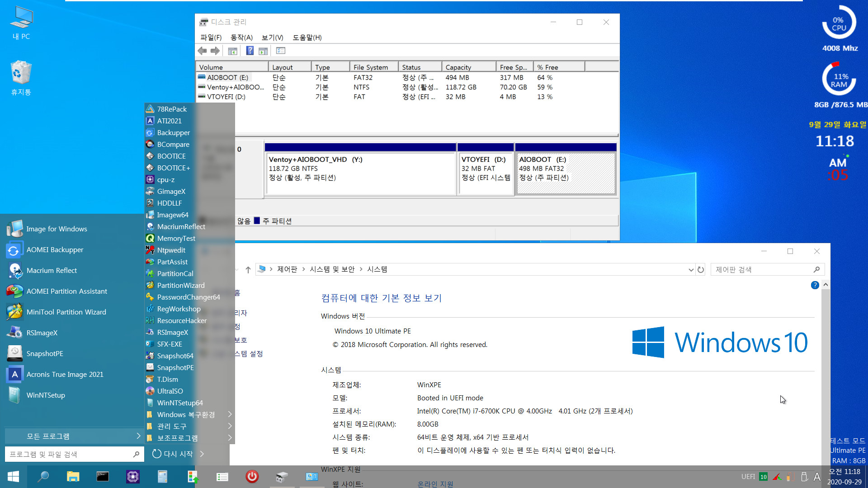Open File Explorer from the taskbar
The height and width of the screenshot is (488, 868).
point(73,476)
